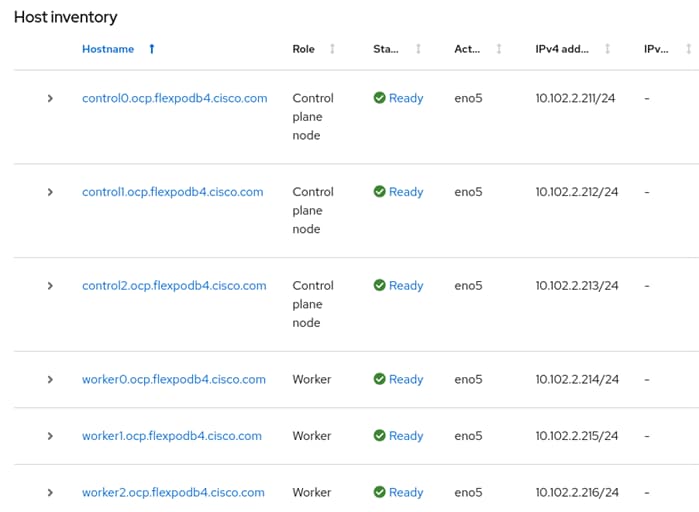The width and height of the screenshot is (699, 512).
Task: Expand the worker0.ocp.flexpodb4.cisco.com row
Action: tap(50, 380)
